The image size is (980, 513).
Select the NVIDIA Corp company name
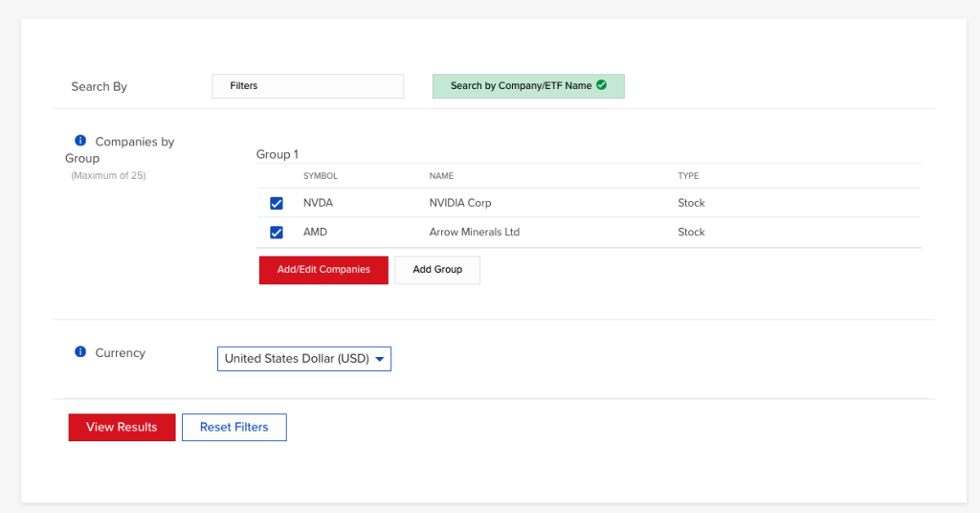[x=460, y=203]
